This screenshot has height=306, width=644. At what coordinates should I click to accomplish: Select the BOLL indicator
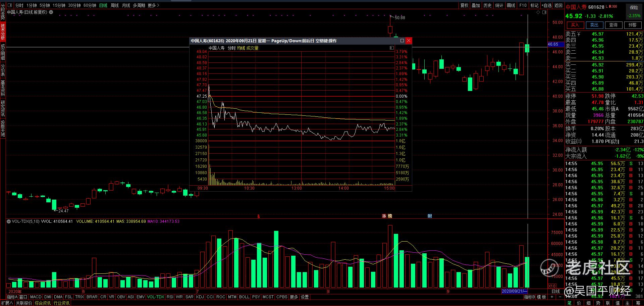pos(244,297)
